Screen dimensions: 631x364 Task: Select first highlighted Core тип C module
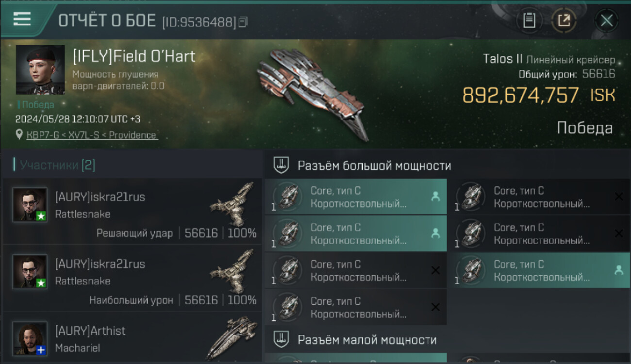(x=356, y=197)
